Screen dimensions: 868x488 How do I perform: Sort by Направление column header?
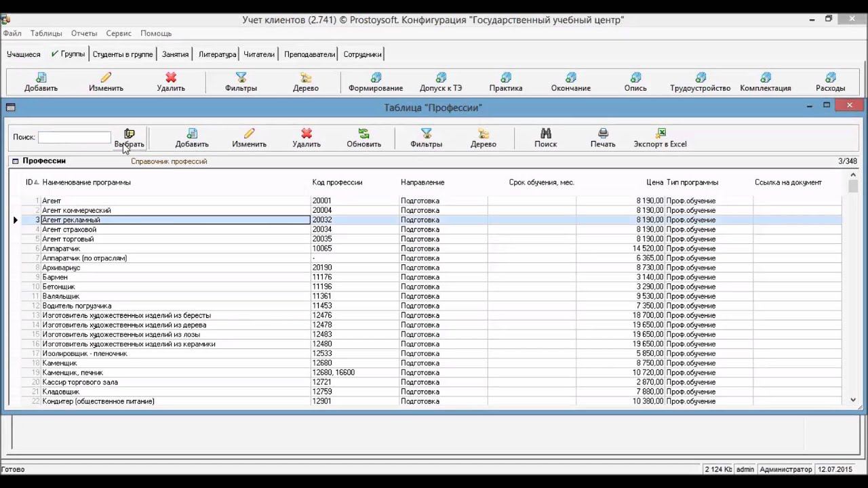(422, 182)
